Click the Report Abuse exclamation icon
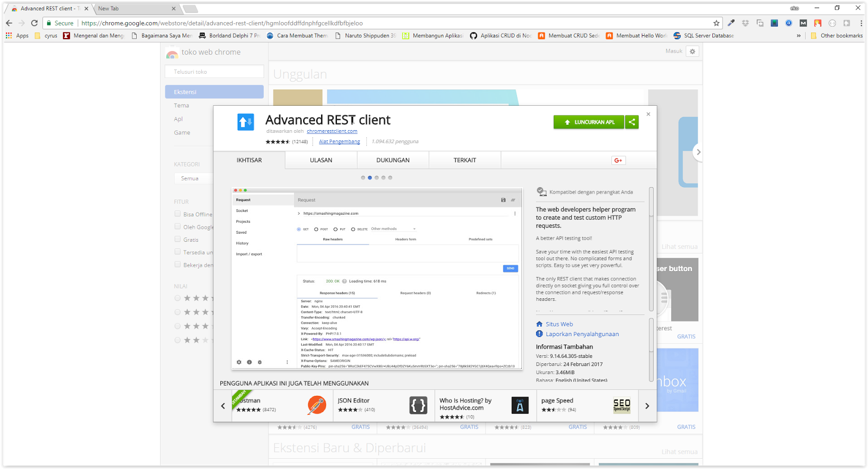 (x=539, y=334)
